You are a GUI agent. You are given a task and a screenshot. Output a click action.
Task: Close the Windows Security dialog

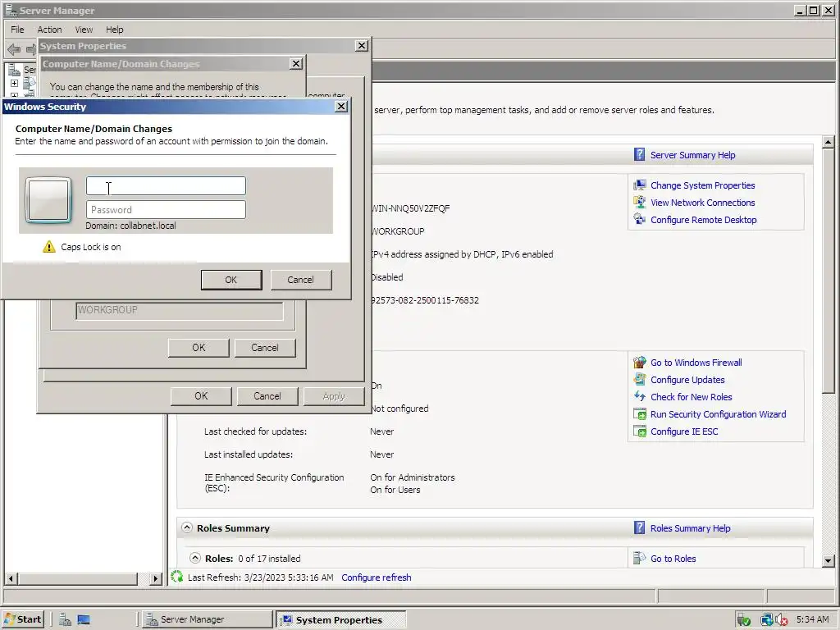pos(341,106)
